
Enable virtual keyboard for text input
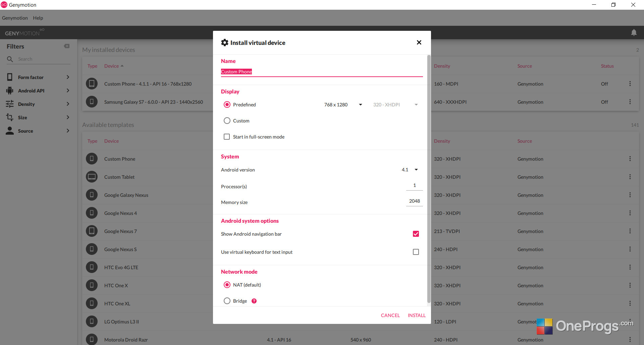point(416,252)
